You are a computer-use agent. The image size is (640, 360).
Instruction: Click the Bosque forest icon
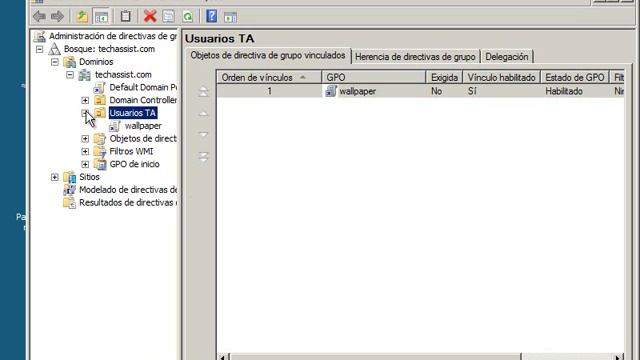click(x=54, y=49)
